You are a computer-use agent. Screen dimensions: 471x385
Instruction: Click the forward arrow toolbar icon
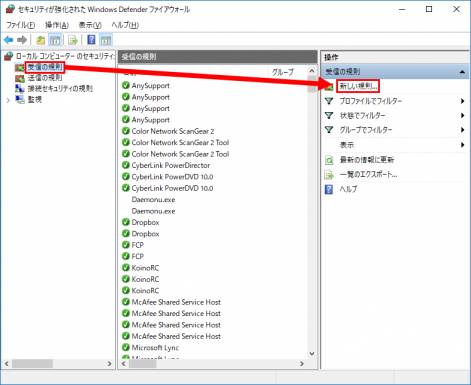tap(22, 40)
